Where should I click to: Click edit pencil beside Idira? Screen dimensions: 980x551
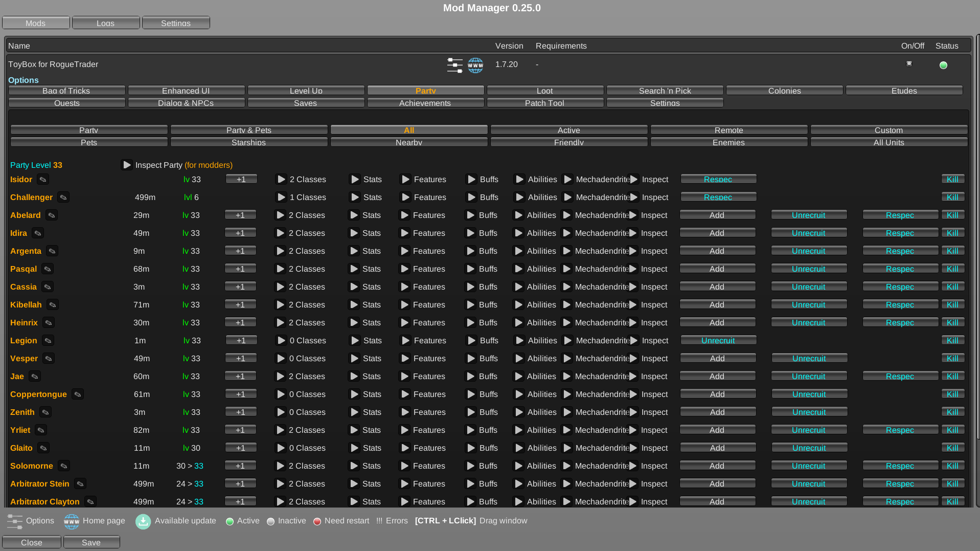pyautogui.click(x=38, y=233)
